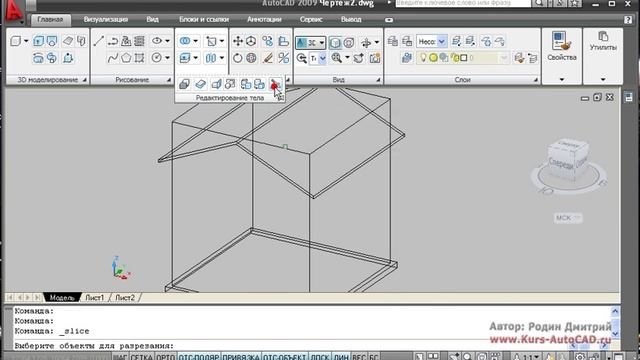The image size is (640, 360).
Task: Open the ellipse tool dropdown arrow
Action: pyautogui.click(x=167, y=41)
